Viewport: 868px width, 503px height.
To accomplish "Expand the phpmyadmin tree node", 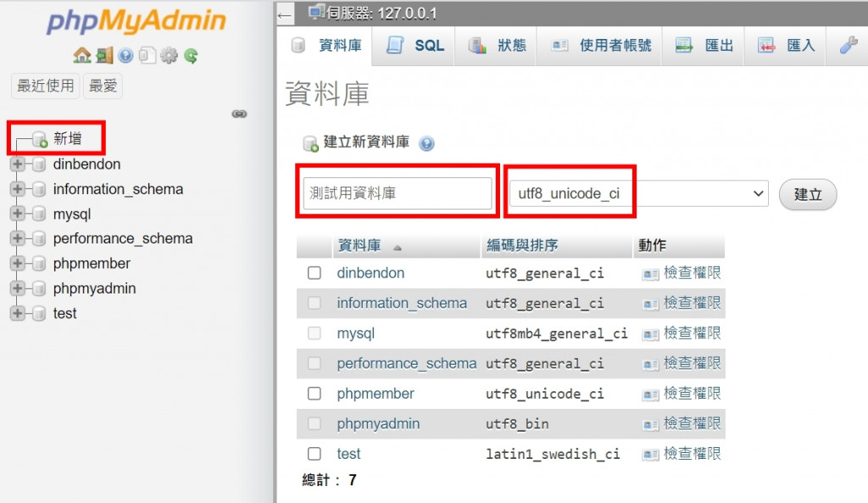I will coord(17,288).
